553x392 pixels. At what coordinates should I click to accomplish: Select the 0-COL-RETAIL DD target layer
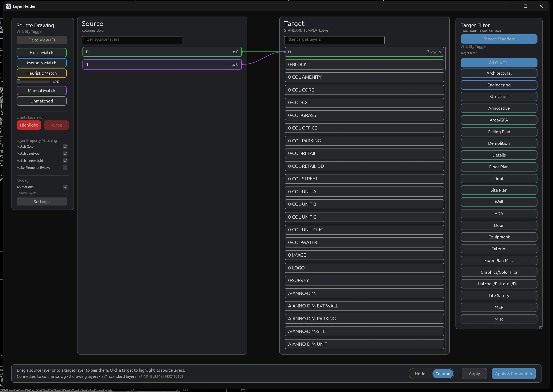click(364, 166)
